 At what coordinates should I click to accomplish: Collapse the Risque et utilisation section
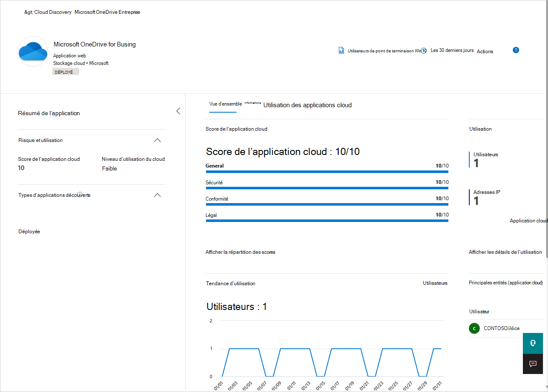pos(157,140)
